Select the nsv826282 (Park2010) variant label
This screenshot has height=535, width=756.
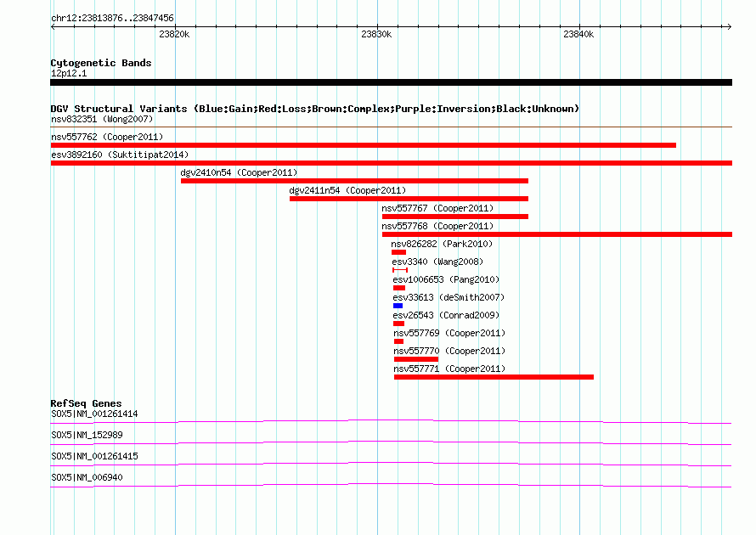(442, 244)
